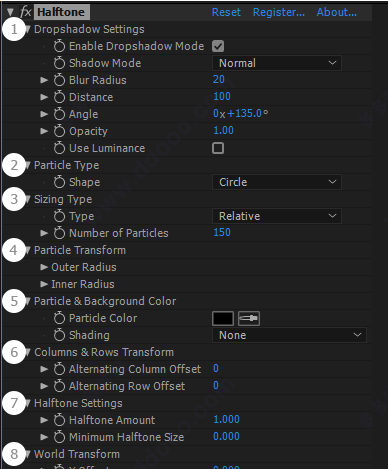The height and width of the screenshot is (469, 388).
Task: Click the Shape stopwatch icon
Action: tap(59, 182)
